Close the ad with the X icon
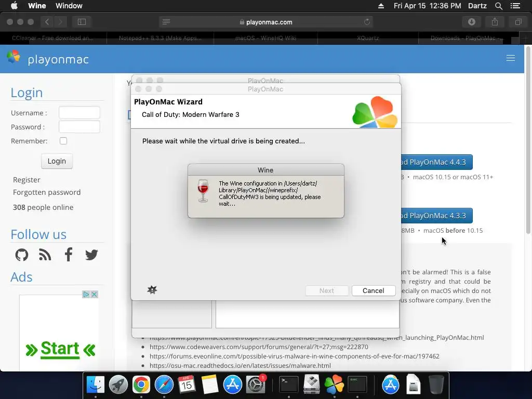The image size is (532, 399). (x=95, y=294)
